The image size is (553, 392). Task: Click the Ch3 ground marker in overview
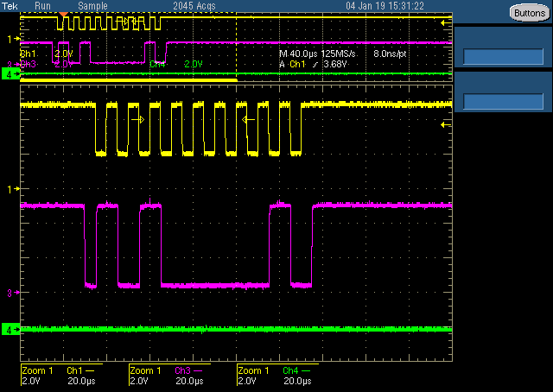(14, 65)
